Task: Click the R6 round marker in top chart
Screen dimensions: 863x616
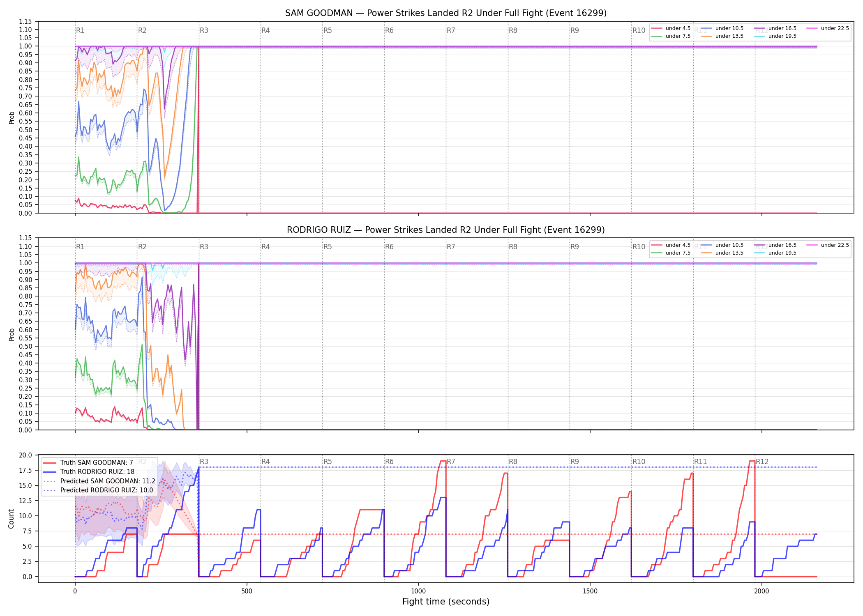Action: point(389,30)
